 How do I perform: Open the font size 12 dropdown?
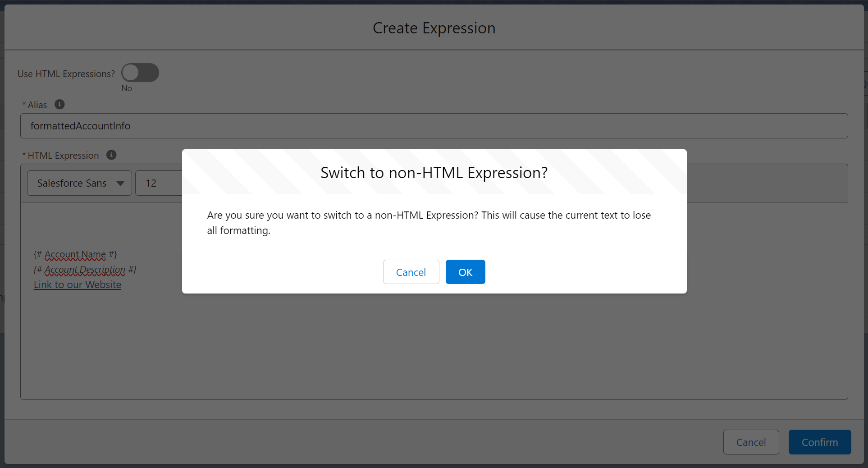159,183
